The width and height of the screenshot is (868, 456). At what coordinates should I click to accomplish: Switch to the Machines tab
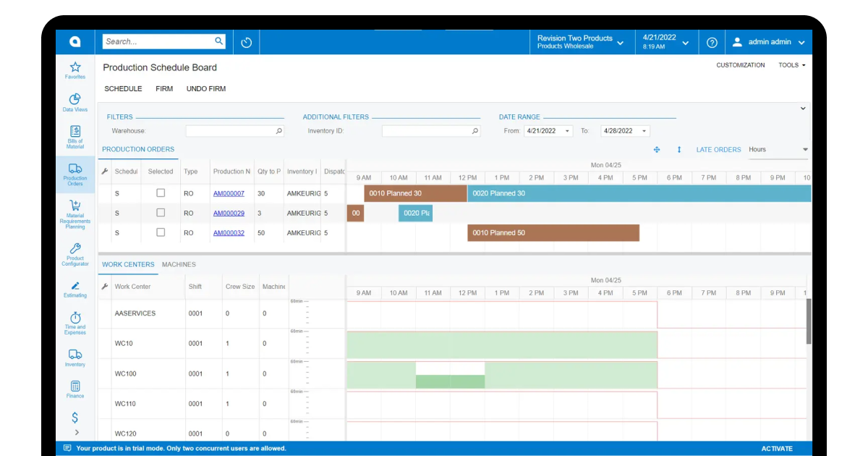coord(179,265)
